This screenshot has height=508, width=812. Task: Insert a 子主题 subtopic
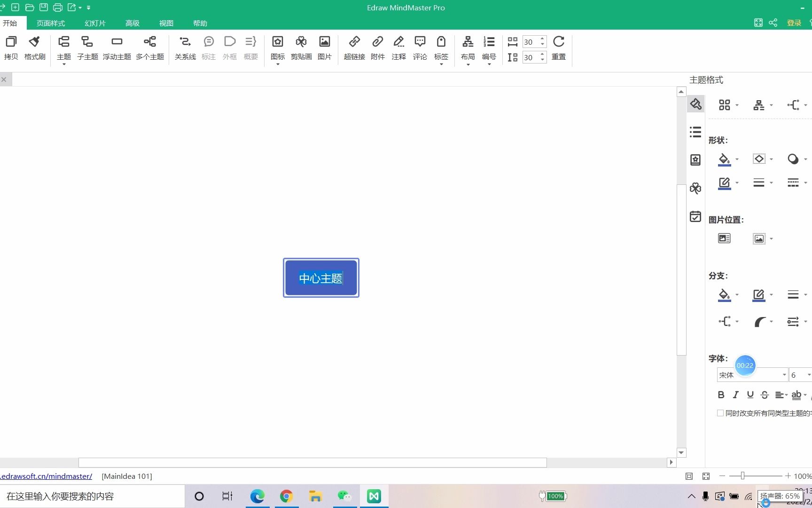pos(87,48)
